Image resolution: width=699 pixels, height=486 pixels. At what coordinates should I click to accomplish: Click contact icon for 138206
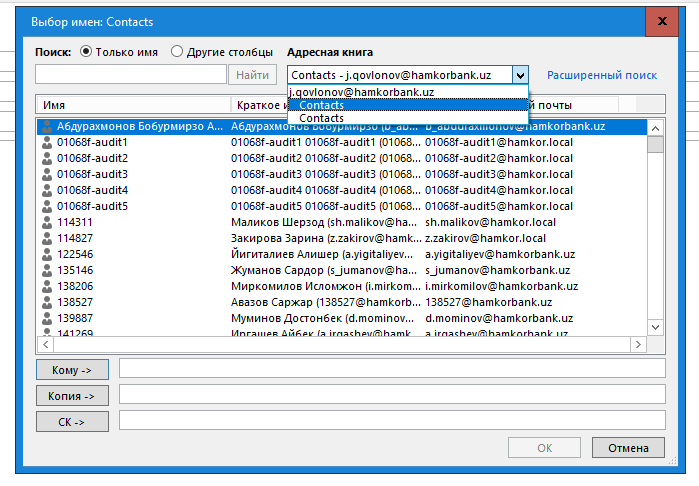(47, 286)
